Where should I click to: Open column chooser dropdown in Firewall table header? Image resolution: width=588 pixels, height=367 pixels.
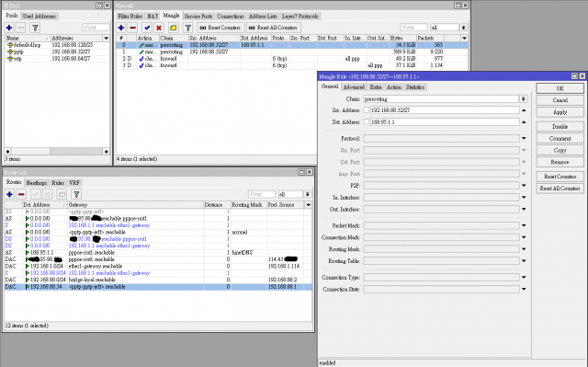tap(464, 38)
